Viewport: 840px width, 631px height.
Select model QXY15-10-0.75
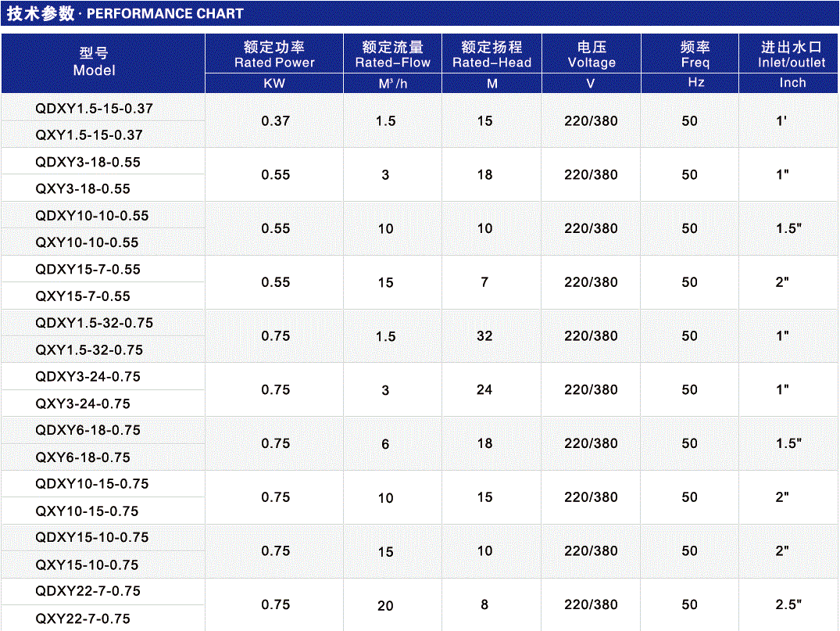tap(87, 565)
